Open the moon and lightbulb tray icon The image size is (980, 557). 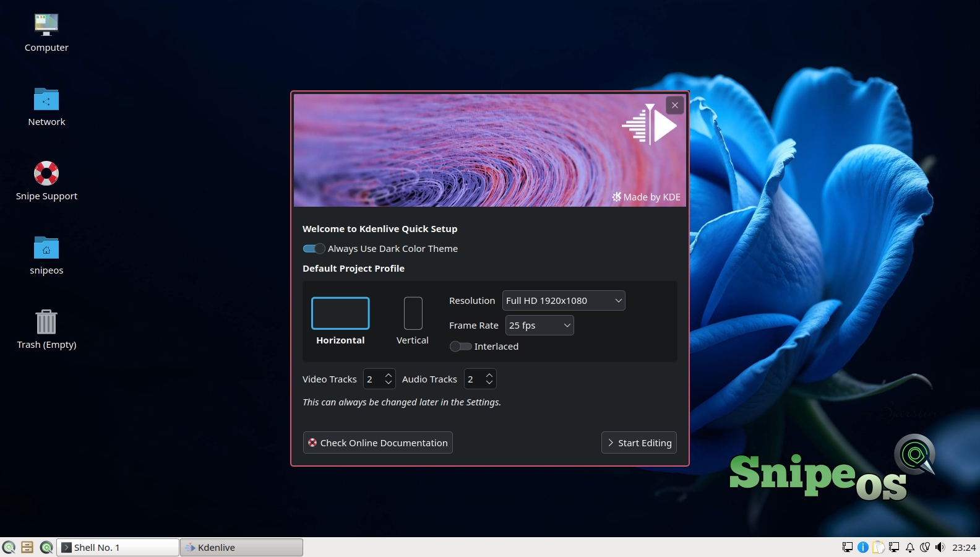tap(925, 547)
